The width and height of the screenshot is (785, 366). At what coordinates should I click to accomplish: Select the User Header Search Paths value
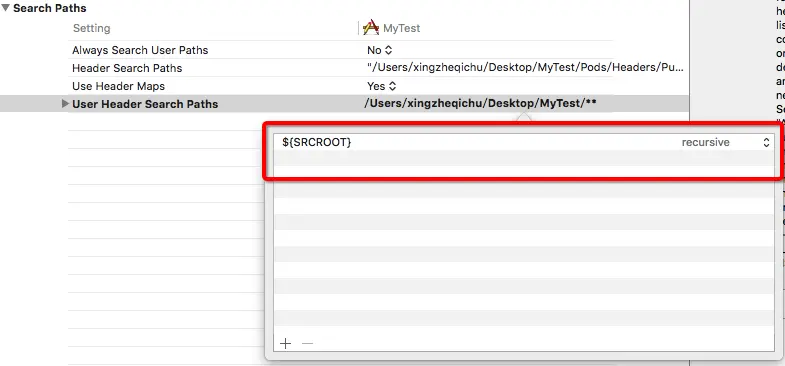(481, 104)
